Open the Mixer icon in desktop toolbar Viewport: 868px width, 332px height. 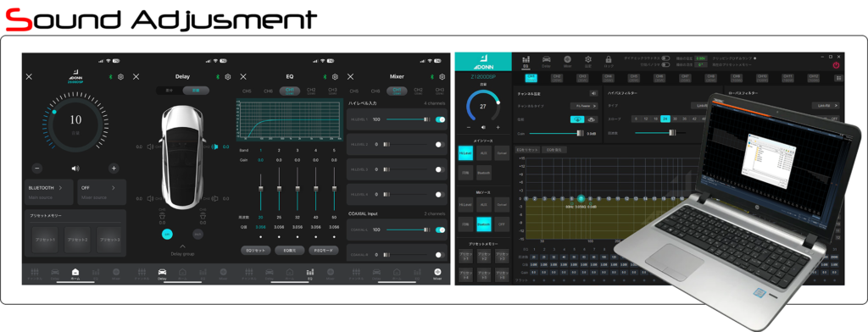coord(567,61)
